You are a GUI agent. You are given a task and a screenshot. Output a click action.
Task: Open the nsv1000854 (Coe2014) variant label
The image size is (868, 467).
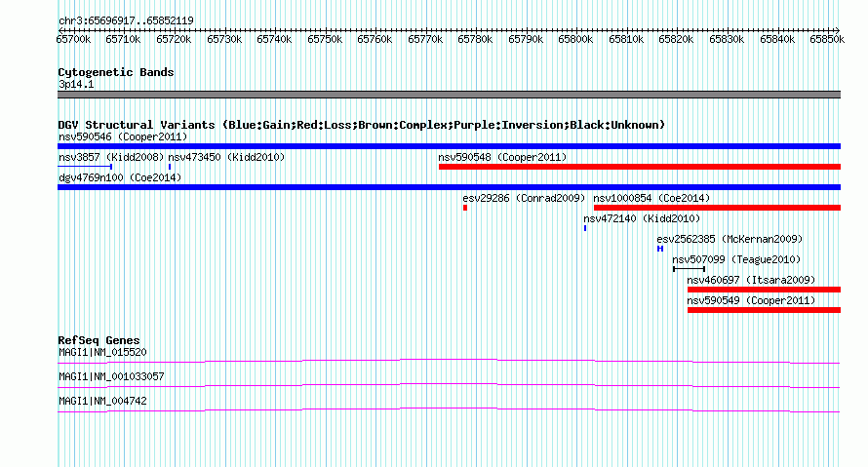(651, 198)
